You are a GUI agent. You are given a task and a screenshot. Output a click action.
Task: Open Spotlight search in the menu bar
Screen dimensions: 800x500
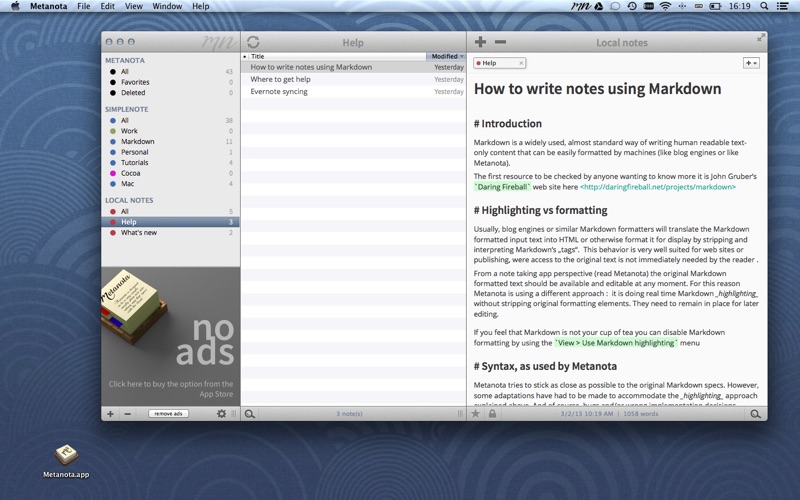764,6
